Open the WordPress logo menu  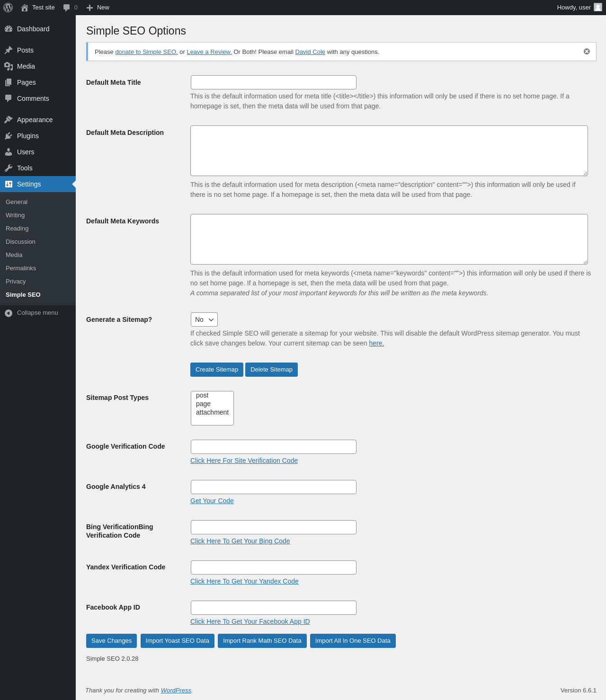click(8, 8)
